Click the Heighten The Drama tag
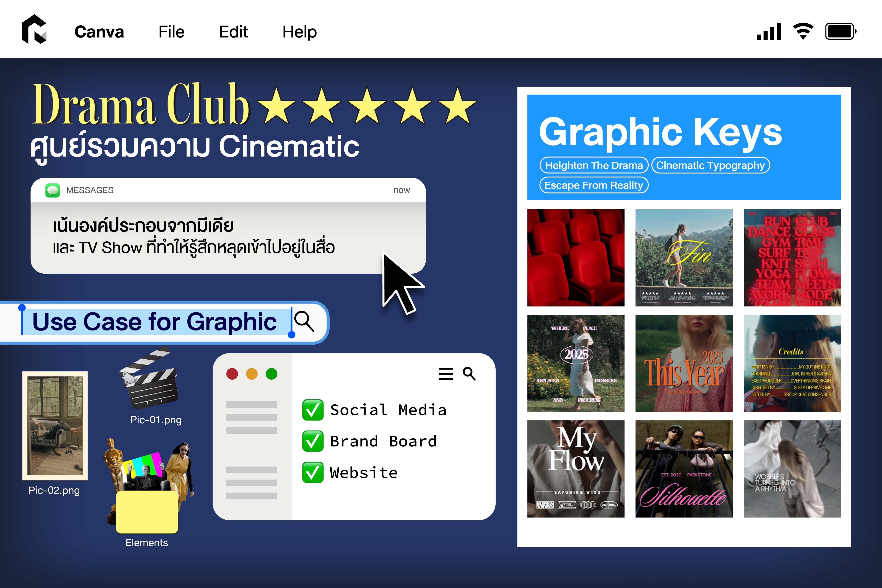 click(x=594, y=165)
